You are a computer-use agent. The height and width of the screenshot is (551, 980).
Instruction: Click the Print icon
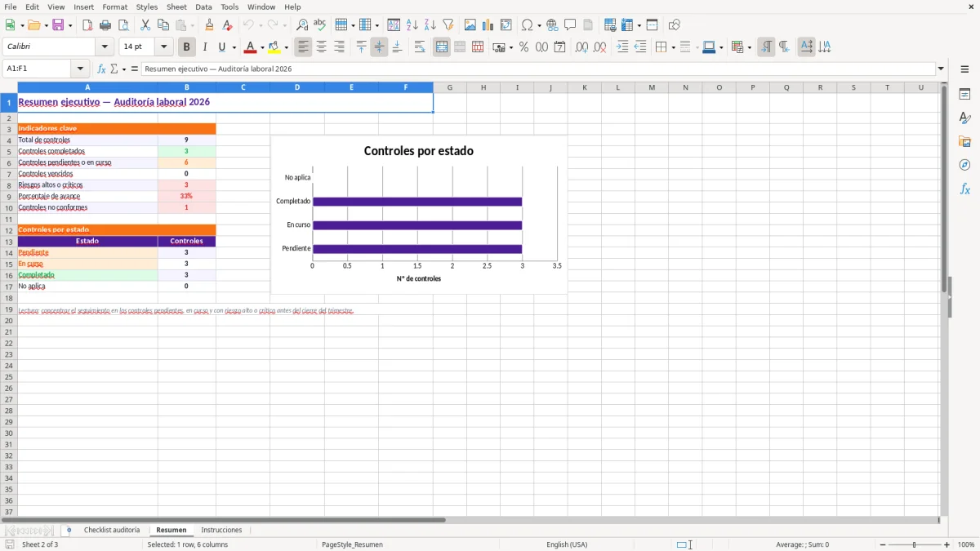point(105,25)
